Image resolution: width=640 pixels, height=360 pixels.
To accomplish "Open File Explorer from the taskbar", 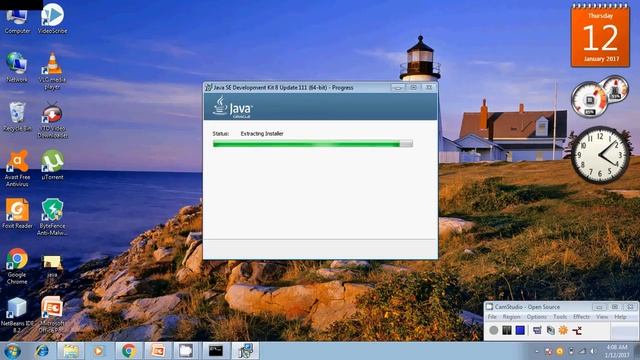I will [71, 351].
